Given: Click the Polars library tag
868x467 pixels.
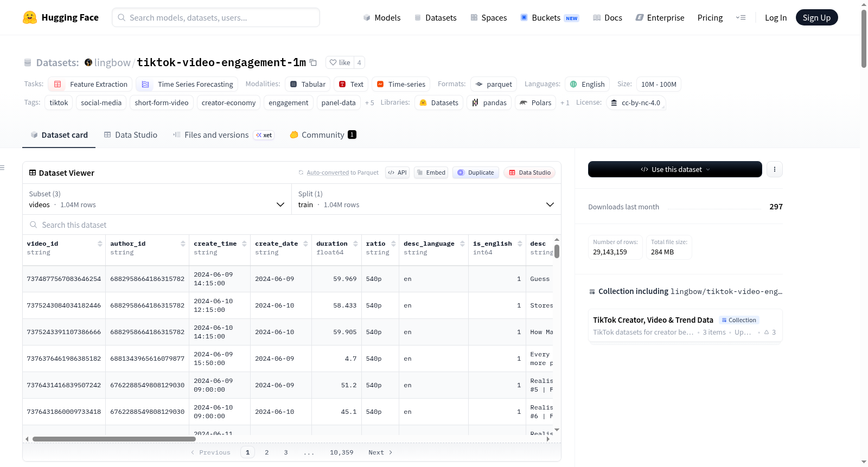Looking at the screenshot, I should (535, 103).
